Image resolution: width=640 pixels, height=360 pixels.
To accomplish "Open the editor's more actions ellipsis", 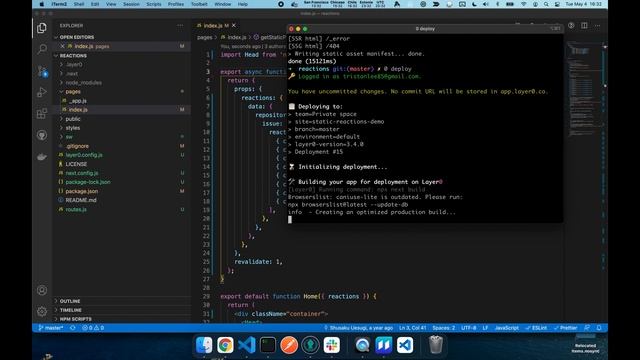I will tap(598, 25).
